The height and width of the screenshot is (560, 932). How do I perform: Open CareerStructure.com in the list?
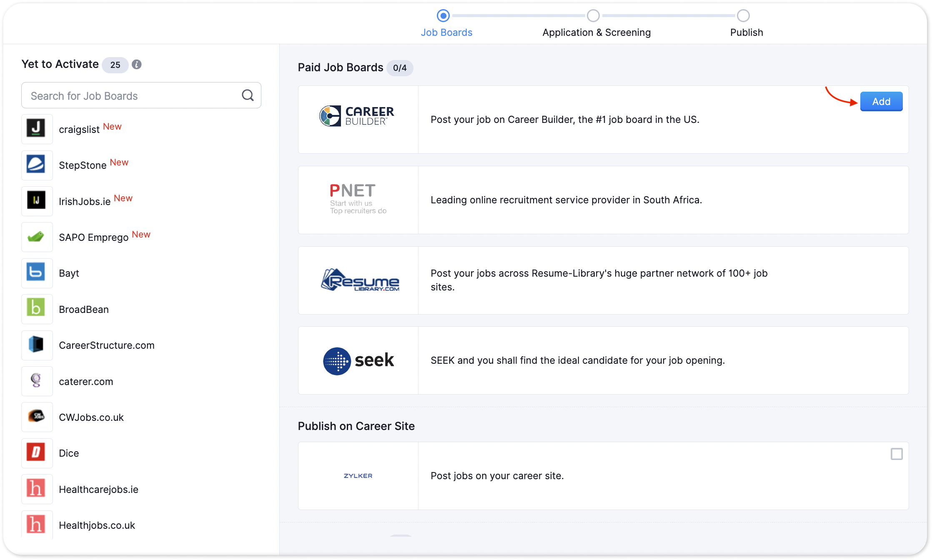(x=107, y=345)
